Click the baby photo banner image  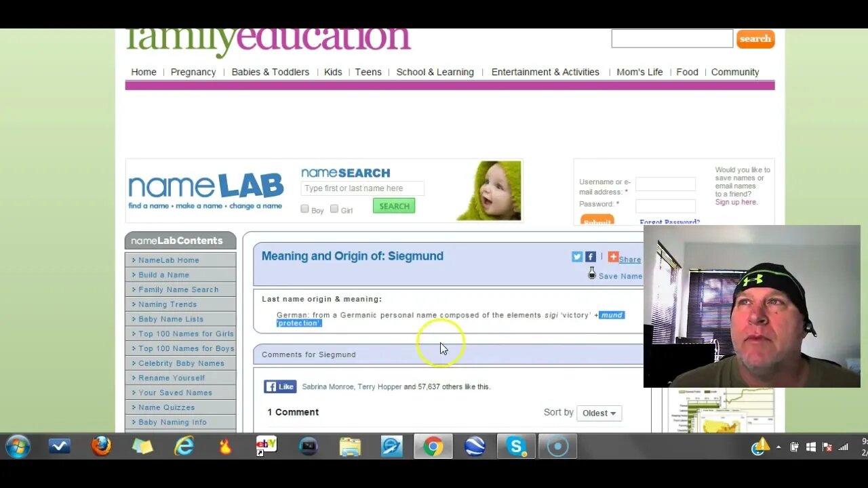click(489, 190)
